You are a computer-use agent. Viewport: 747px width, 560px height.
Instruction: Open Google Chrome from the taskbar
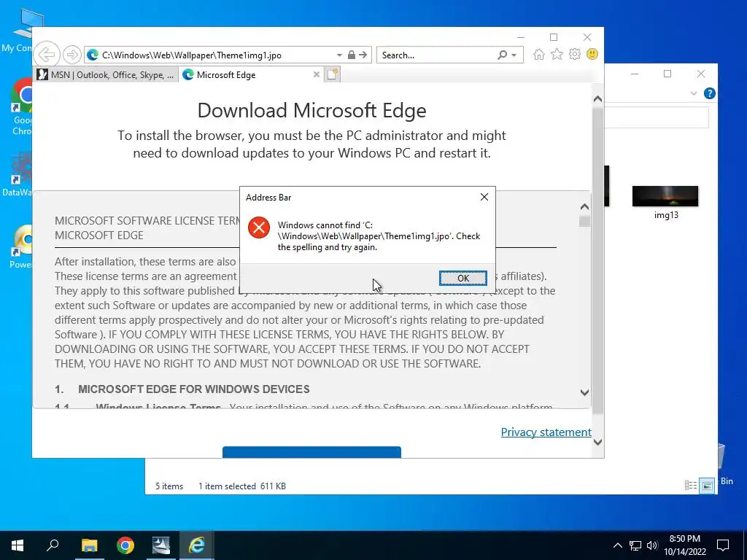pyautogui.click(x=125, y=545)
